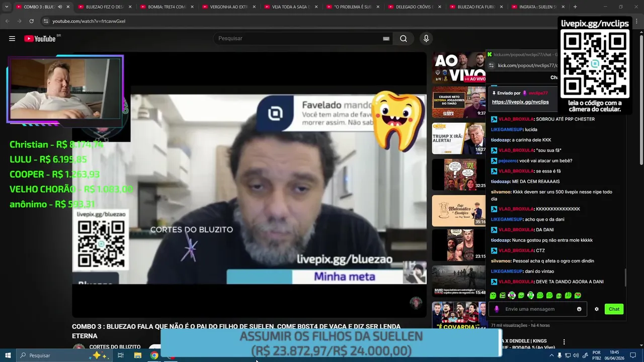Click tiodozap's message ME DA CEM REAAAAIS
The image size is (644, 362).
(536, 182)
